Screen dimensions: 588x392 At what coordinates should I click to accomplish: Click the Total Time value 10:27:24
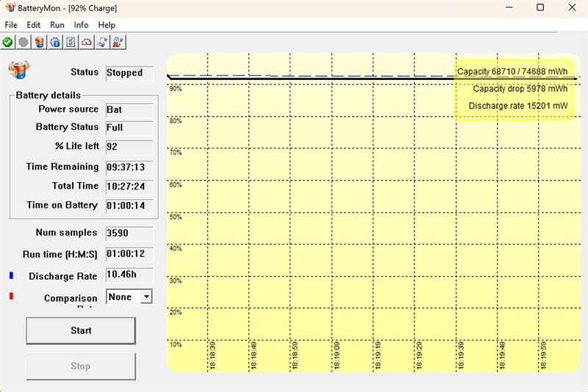129,186
